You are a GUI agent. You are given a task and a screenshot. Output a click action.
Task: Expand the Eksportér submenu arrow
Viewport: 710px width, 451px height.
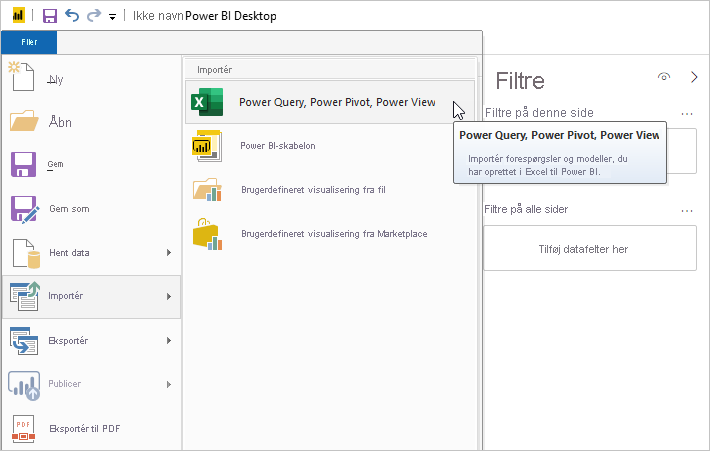[x=168, y=341]
